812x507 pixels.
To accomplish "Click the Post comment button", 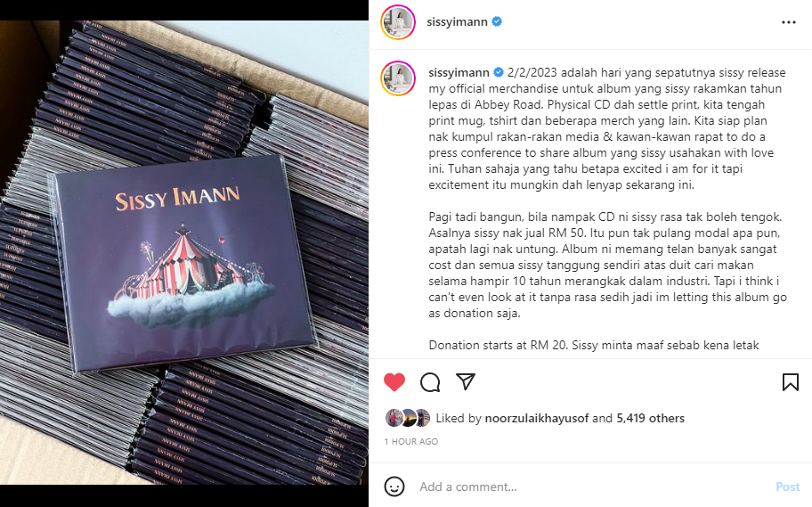I will point(787,487).
